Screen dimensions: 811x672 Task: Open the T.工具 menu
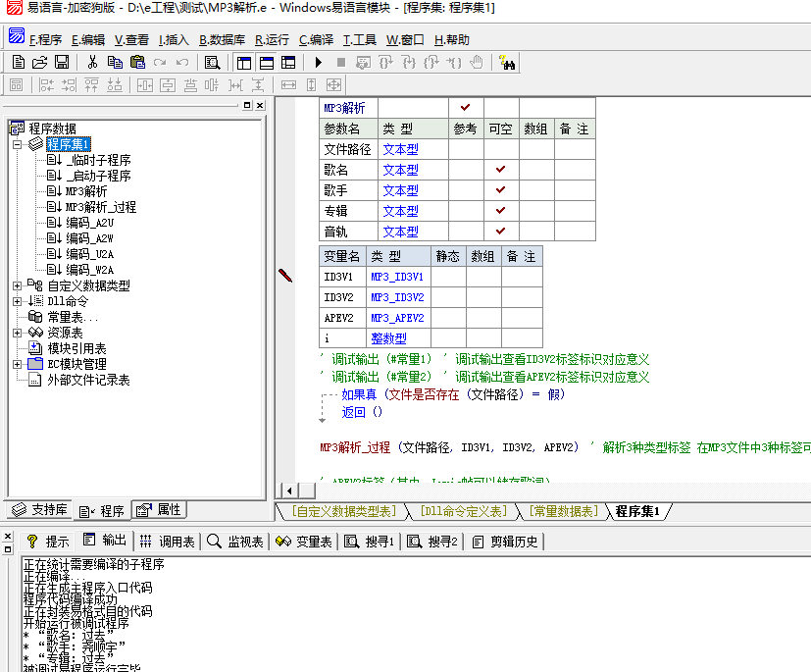click(360, 40)
